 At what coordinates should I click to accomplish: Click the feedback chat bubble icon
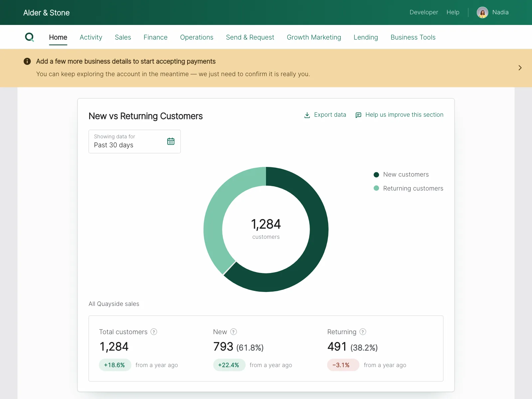pyautogui.click(x=358, y=115)
